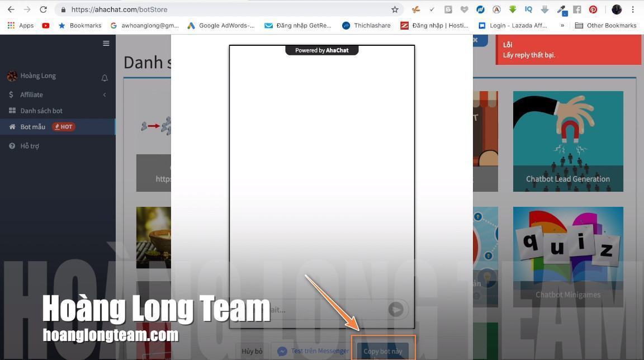Open Đăng nhập GetRe... bookmark
Image resolution: width=644 pixels, height=360 pixels.
pos(298,26)
